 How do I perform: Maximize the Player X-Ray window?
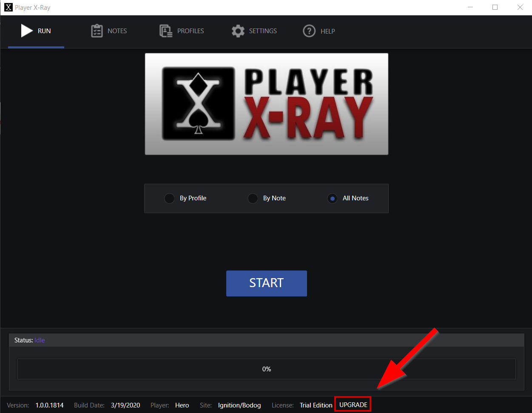tap(495, 7)
